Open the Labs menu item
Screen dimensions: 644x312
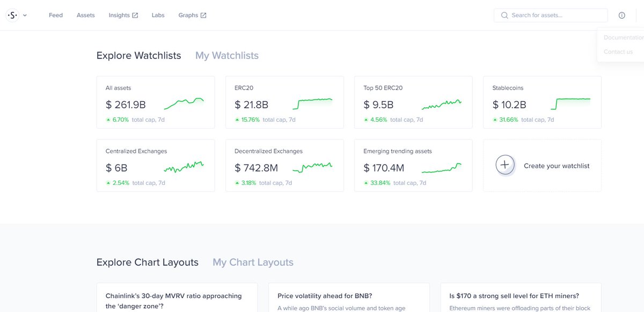tap(158, 16)
